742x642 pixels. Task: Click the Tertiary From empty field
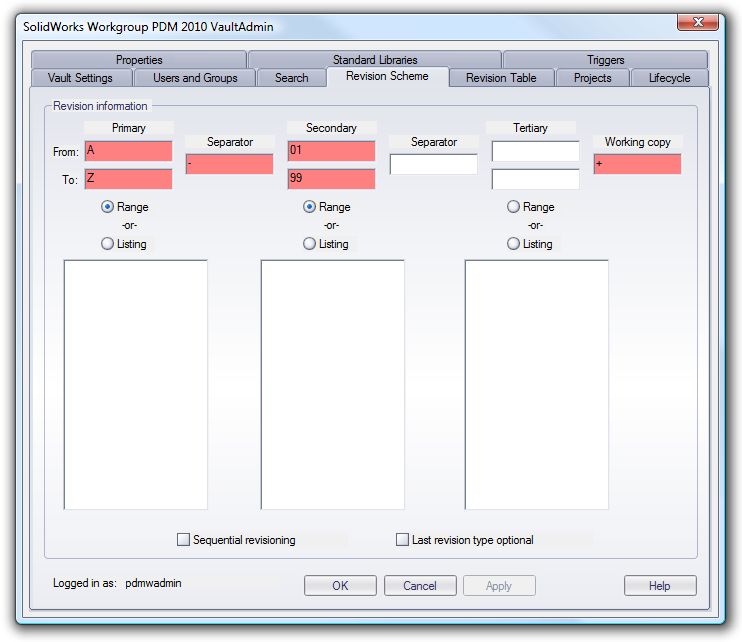pos(536,151)
